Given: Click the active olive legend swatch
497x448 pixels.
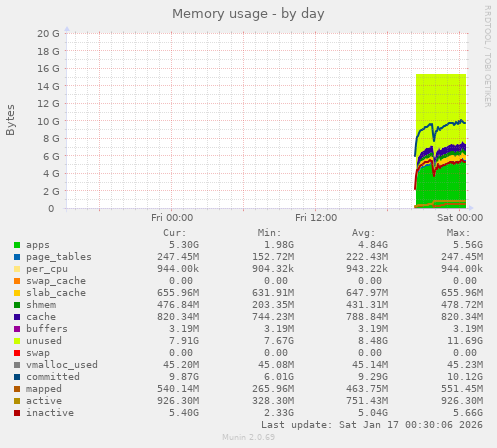Looking at the screenshot, I should coord(17,401).
